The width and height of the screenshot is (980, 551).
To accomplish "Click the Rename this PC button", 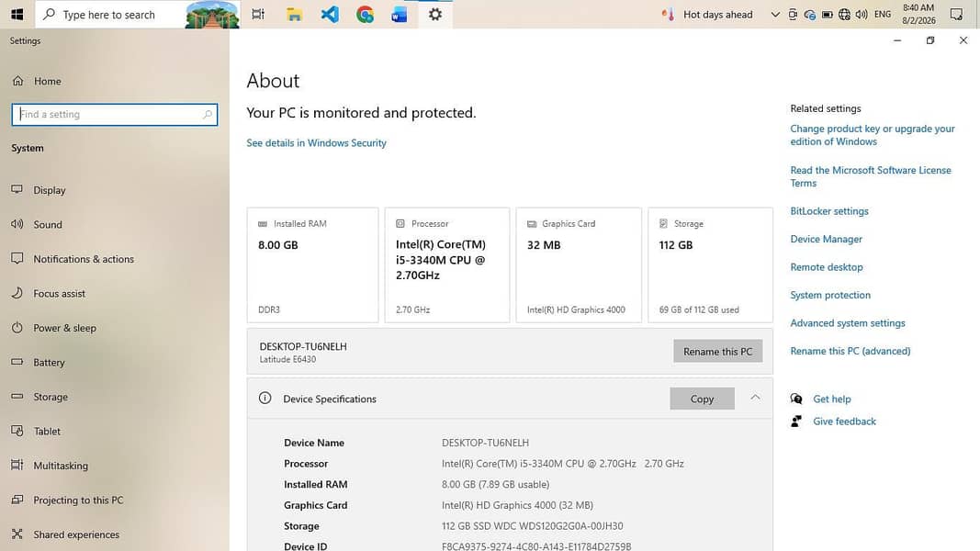I will pyautogui.click(x=717, y=351).
